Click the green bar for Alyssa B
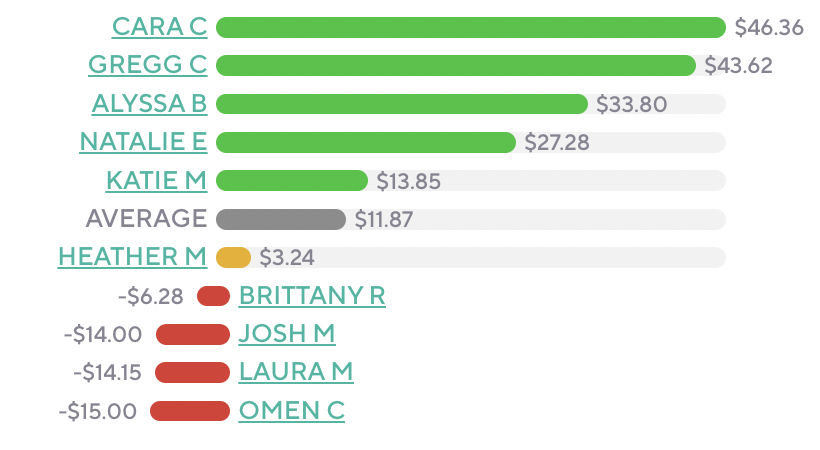Screen dimensions: 820x450 (401, 103)
